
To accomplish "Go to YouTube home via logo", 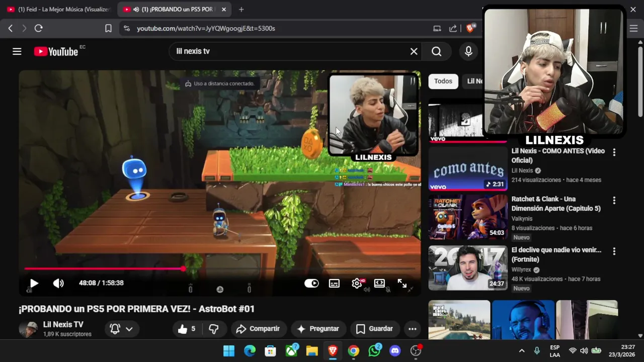I will (56, 51).
